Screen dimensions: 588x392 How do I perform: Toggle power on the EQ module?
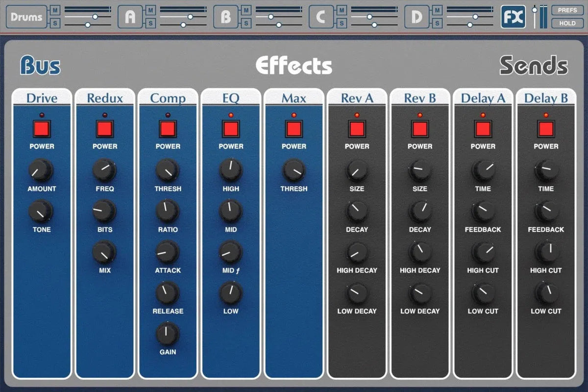point(230,129)
